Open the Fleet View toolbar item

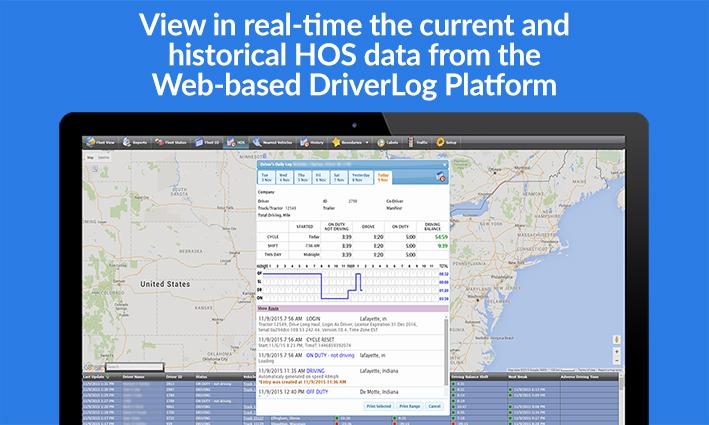pyautogui.click(x=101, y=142)
